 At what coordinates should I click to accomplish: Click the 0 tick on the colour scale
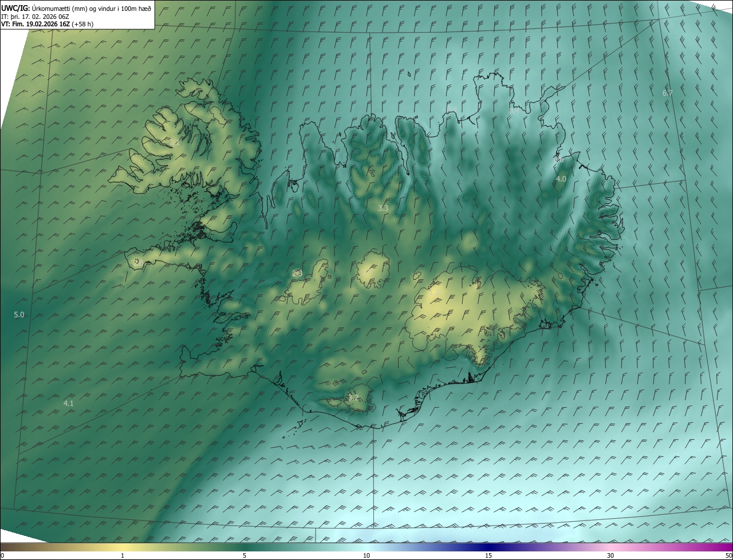[x=2, y=556]
